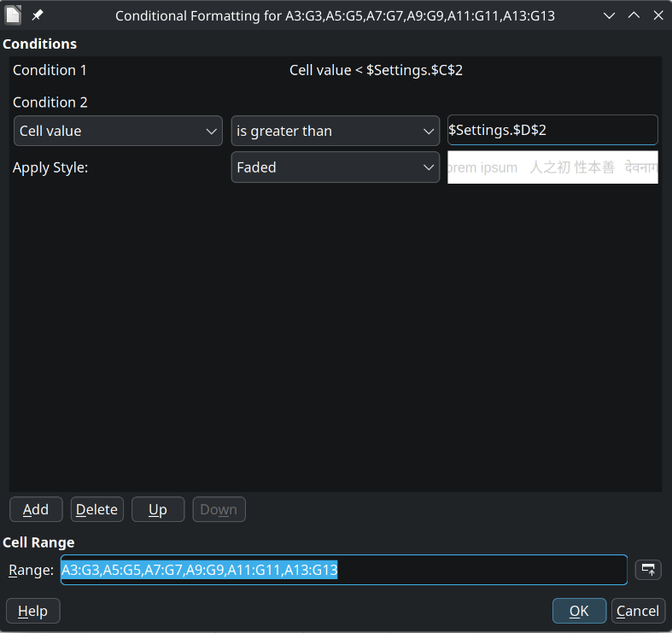The image size is (672, 633).
Task: Move condition Up
Action: point(158,509)
